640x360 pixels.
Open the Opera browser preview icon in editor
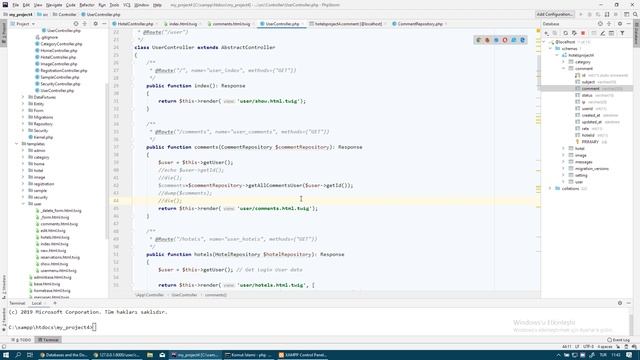(x=505, y=40)
